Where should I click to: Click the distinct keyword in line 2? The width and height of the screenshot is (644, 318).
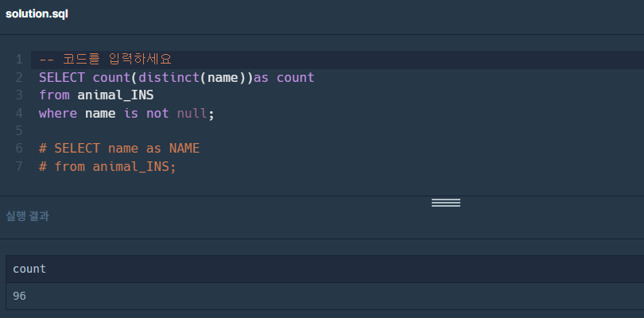click(169, 77)
